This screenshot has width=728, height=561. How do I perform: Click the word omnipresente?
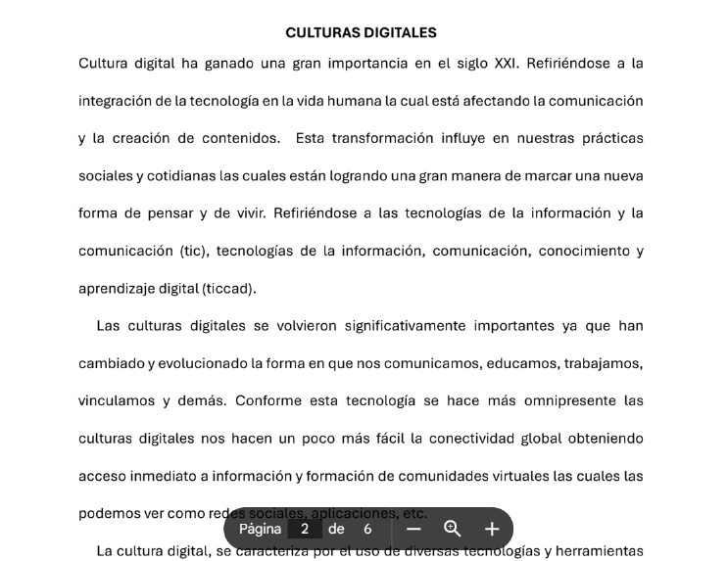point(570,400)
